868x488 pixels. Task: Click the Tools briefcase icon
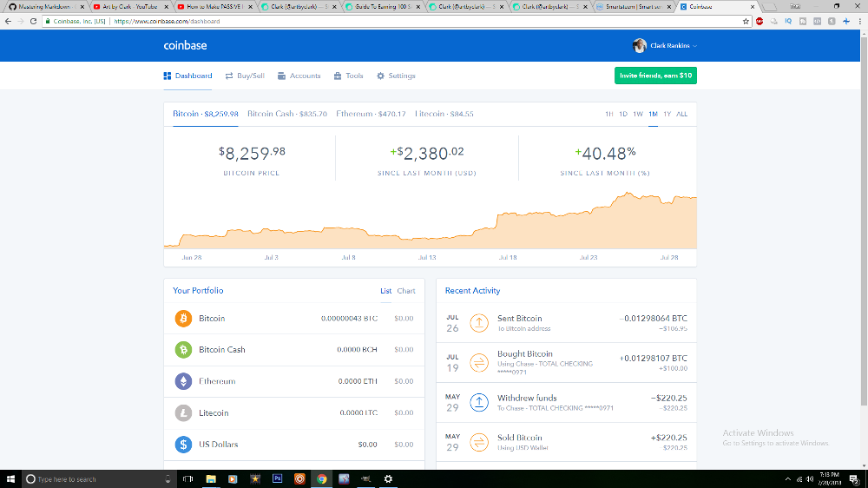pyautogui.click(x=338, y=76)
